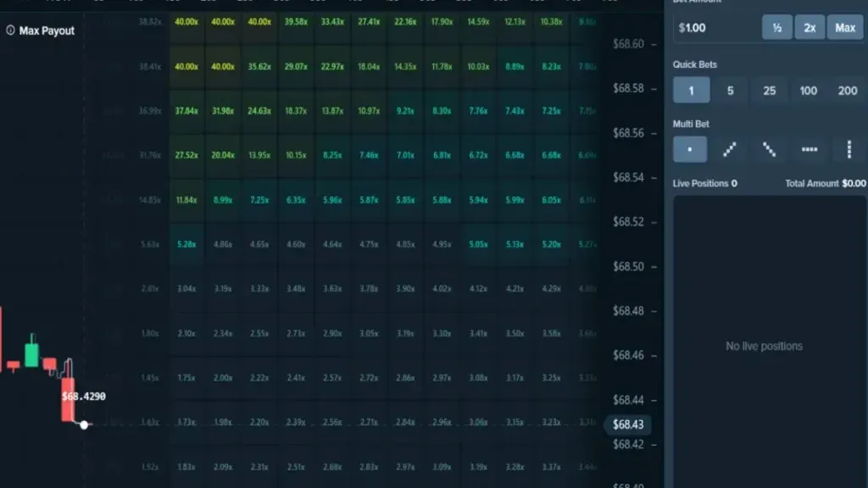Click the 1.73x cell on price line
Screen dimensions: 868x488
click(x=186, y=422)
